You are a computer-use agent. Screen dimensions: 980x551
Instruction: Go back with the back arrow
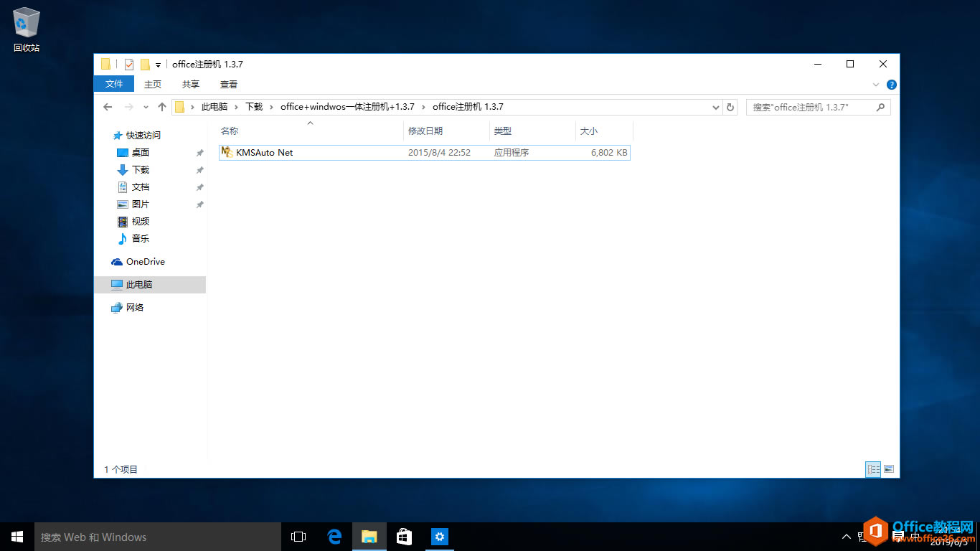108,107
